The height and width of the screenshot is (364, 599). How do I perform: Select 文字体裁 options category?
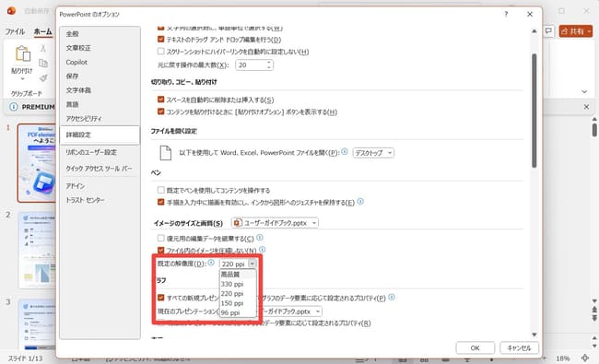coord(100,90)
